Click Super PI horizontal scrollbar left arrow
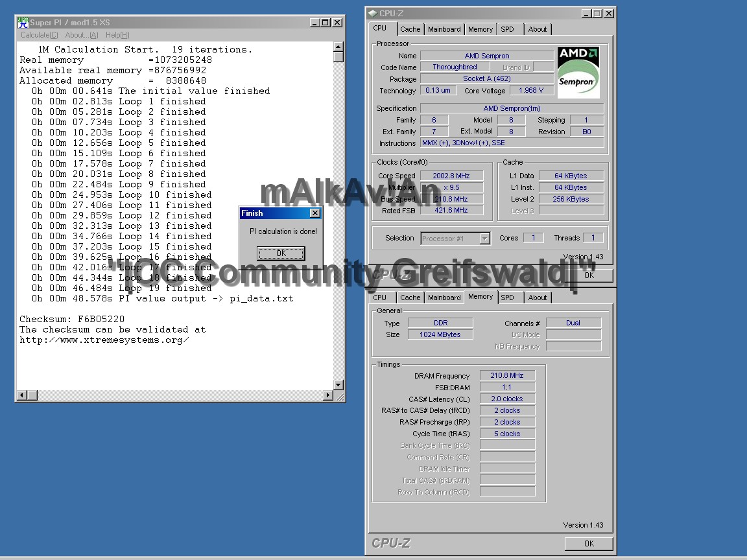The height and width of the screenshot is (560, 747). 22,395
